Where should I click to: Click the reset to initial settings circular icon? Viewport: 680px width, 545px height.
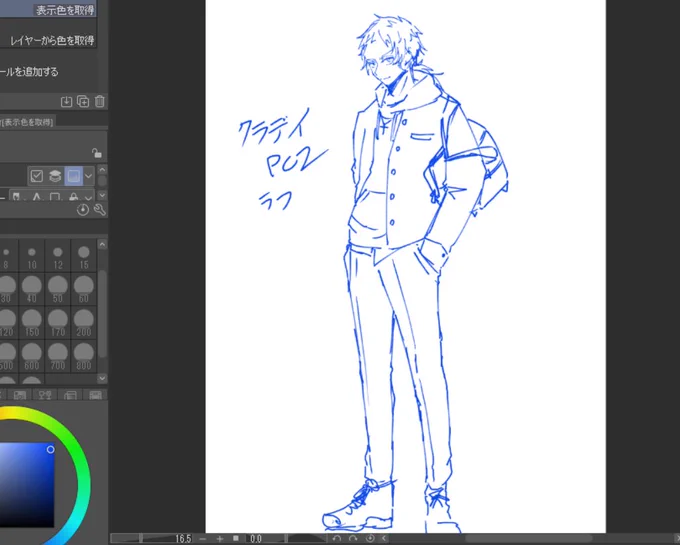[82, 210]
